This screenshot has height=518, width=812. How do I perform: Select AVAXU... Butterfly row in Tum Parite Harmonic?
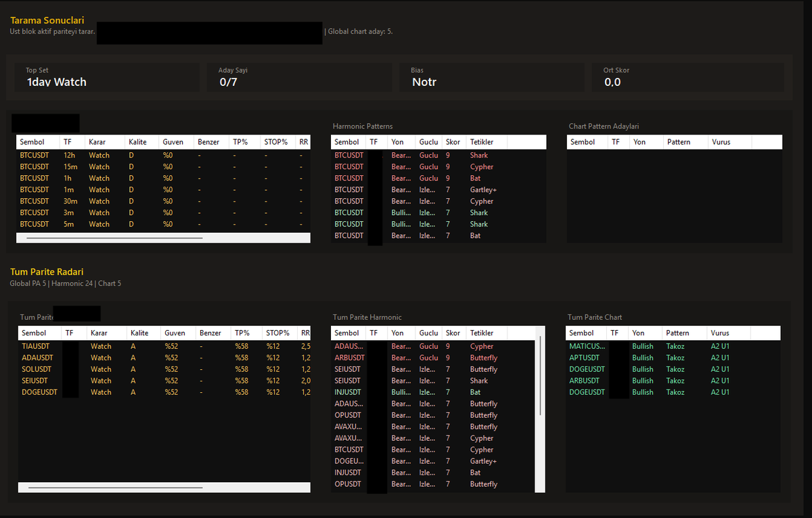coord(433,426)
